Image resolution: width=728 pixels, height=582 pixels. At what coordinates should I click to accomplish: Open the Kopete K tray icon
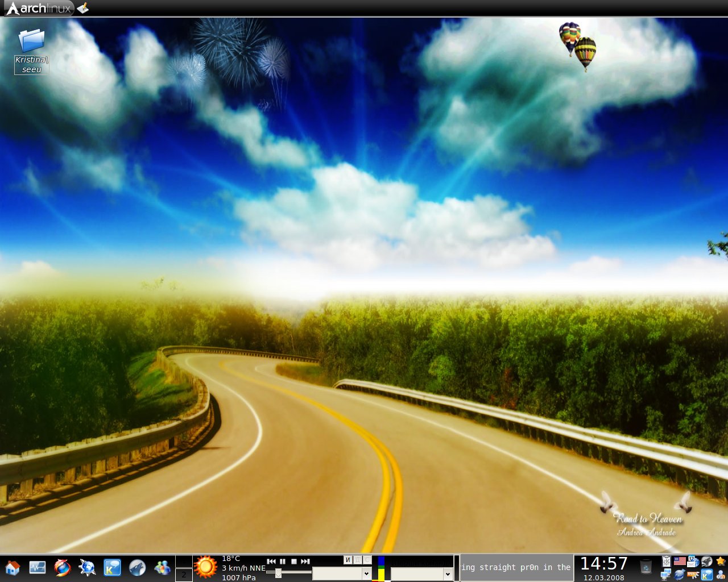pos(707,575)
